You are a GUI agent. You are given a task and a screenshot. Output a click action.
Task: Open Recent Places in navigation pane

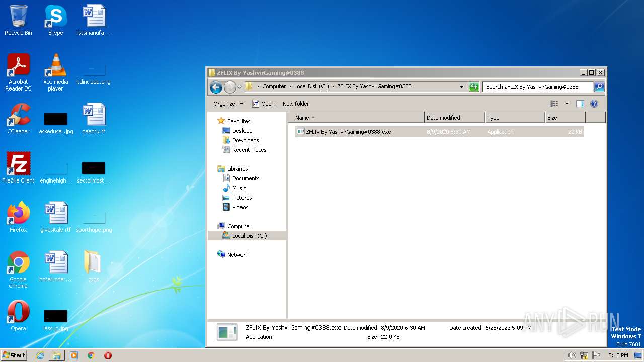click(x=245, y=150)
